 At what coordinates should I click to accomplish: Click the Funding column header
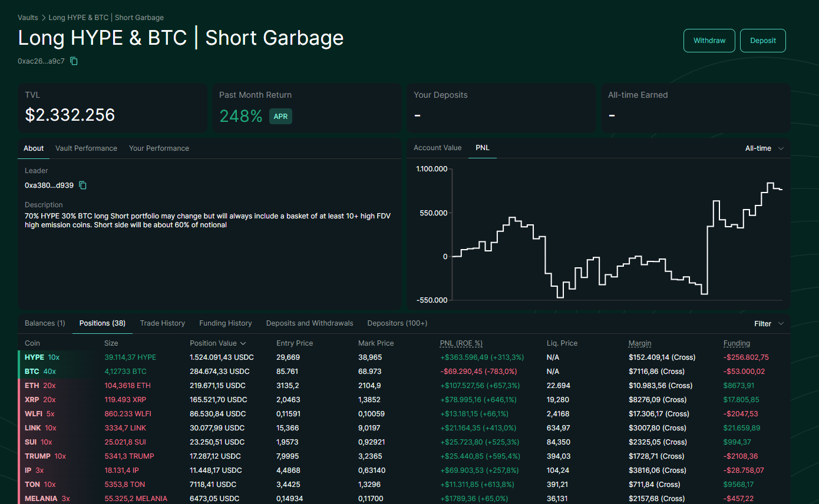click(x=737, y=343)
